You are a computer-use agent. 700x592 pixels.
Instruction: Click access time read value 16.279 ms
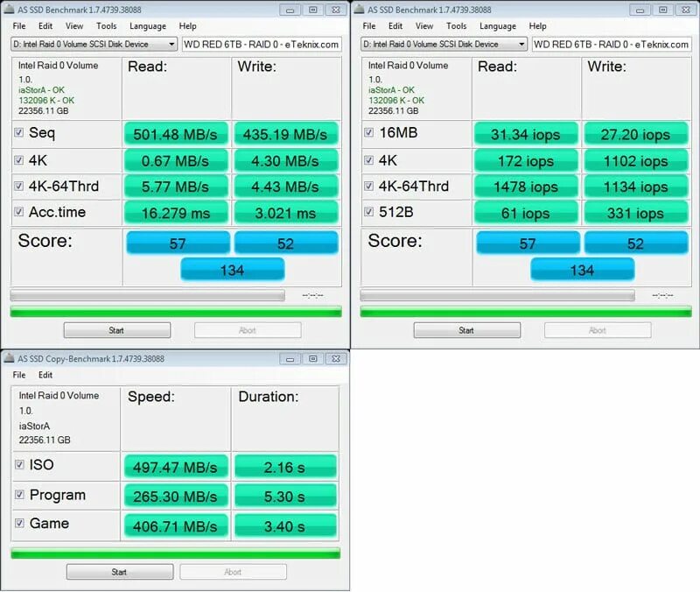pos(176,213)
